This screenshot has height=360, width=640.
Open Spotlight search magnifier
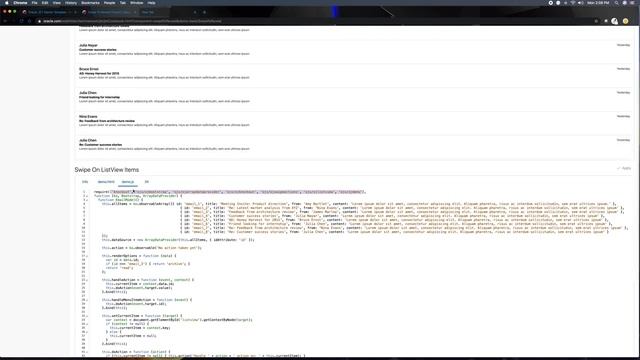(616, 3)
